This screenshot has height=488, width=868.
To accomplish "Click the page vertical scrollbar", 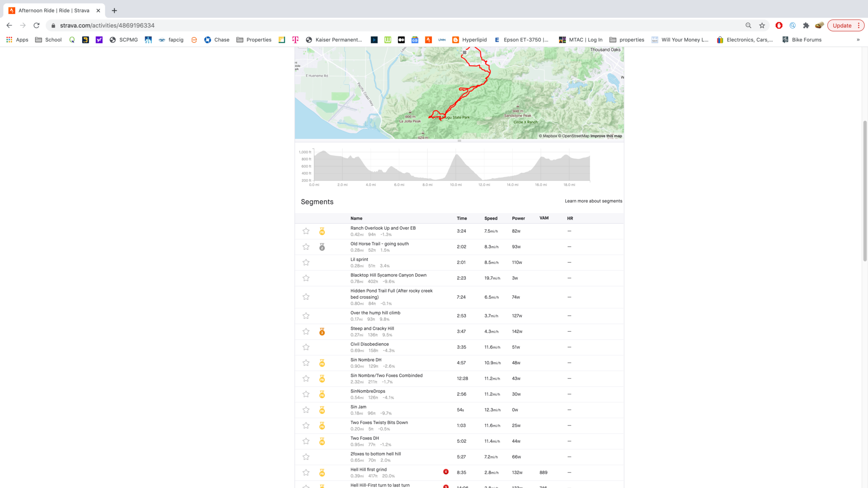I will (865, 191).
